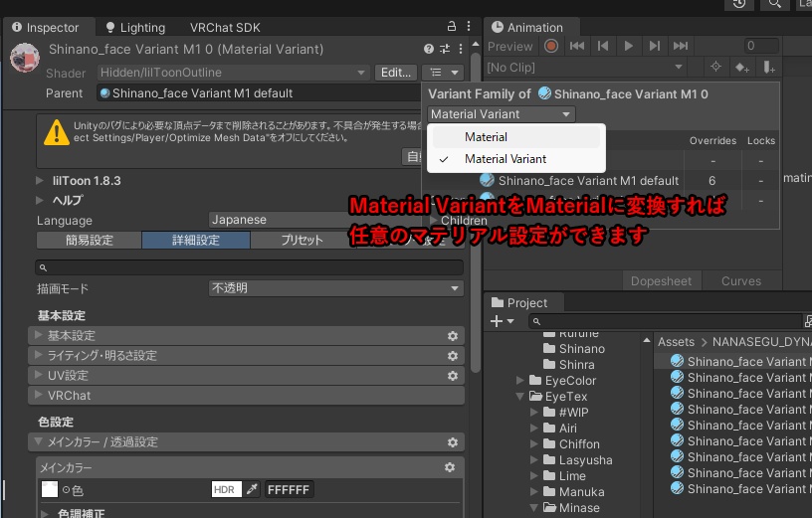
Task: Play the animation clip
Action: 629,46
